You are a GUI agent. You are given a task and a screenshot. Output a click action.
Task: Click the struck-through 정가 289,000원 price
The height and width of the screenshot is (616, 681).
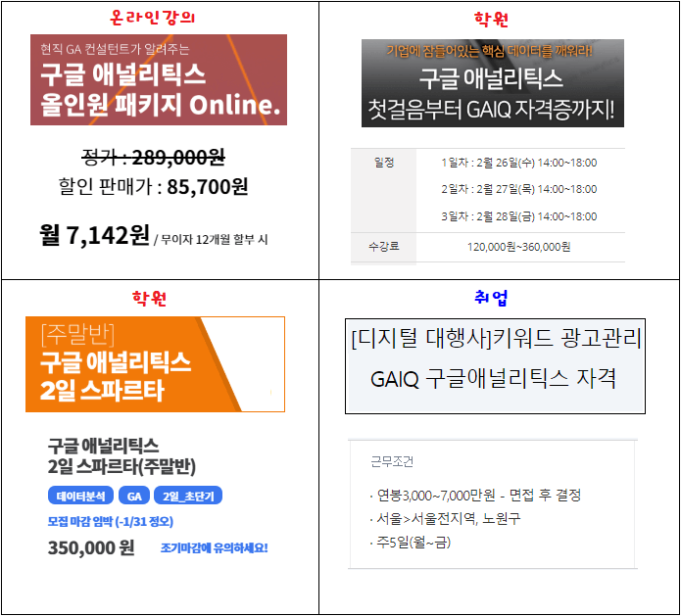153,157
